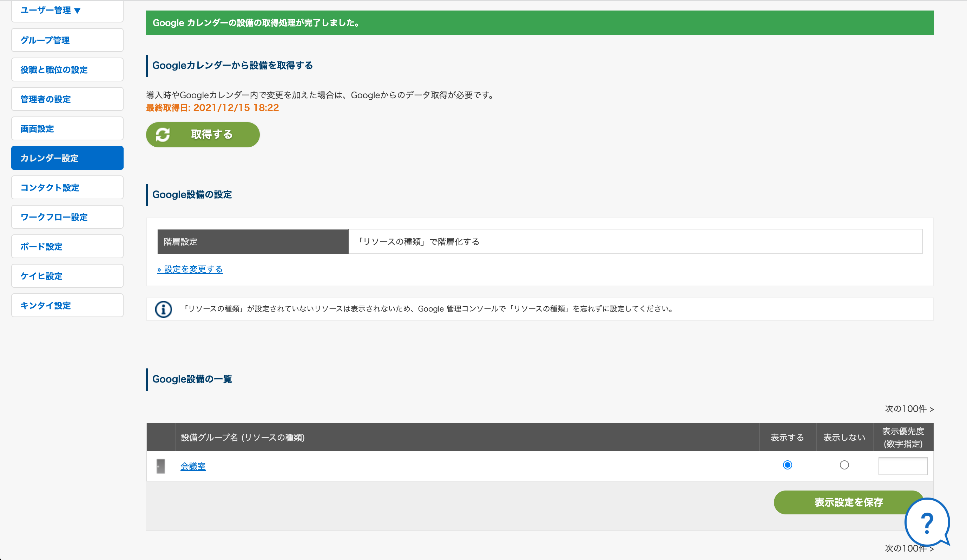
Task: Select 表示しない radio for 会議室
Action: (844, 465)
